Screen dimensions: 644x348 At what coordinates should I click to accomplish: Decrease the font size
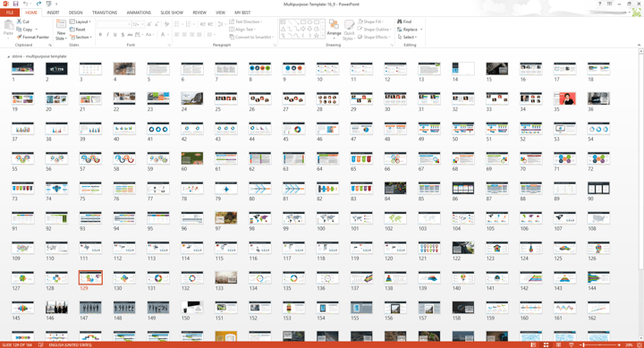(x=157, y=24)
